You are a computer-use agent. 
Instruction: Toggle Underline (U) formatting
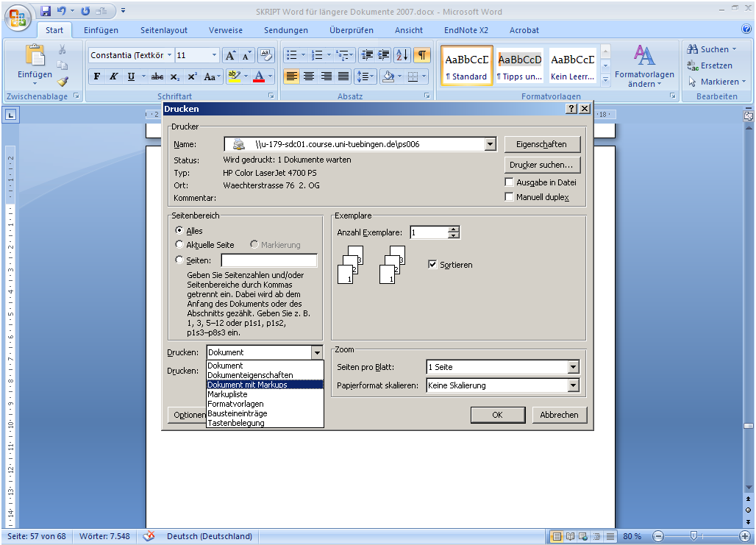pyautogui.click(x=131, y=76)
